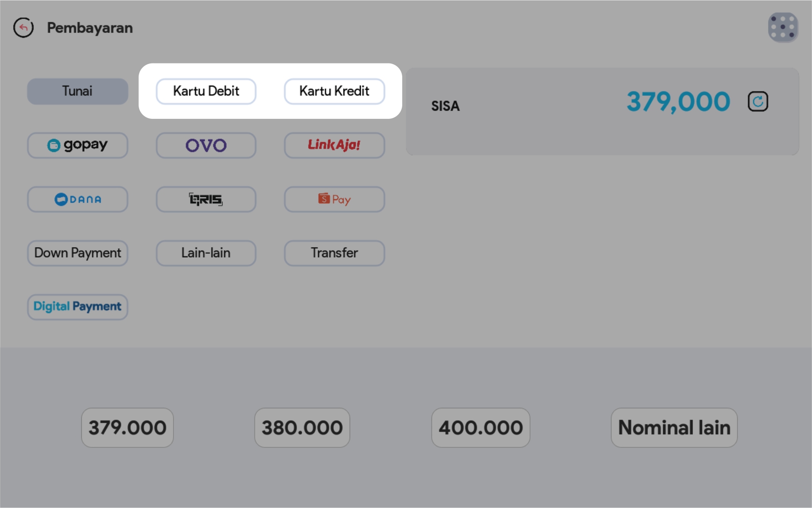Select GoPay payment method
The height and width of the screenshot is (508, 812).
click(x=78, y=145)
